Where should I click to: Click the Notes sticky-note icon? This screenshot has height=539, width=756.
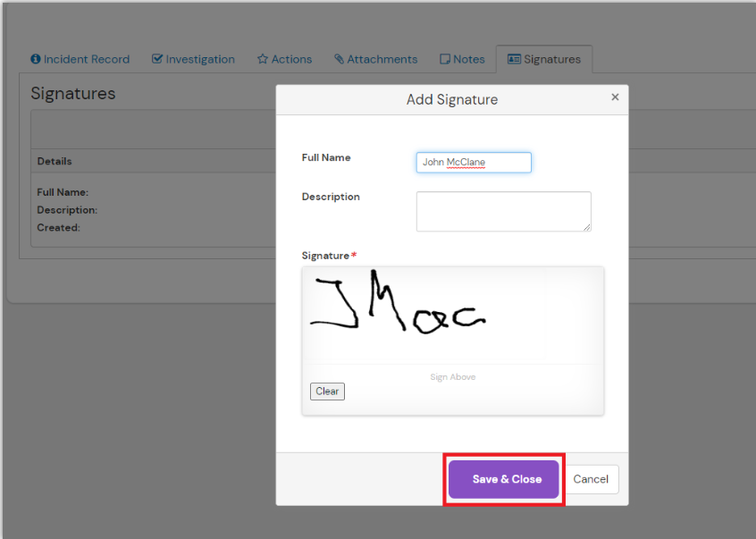[445, 59]
